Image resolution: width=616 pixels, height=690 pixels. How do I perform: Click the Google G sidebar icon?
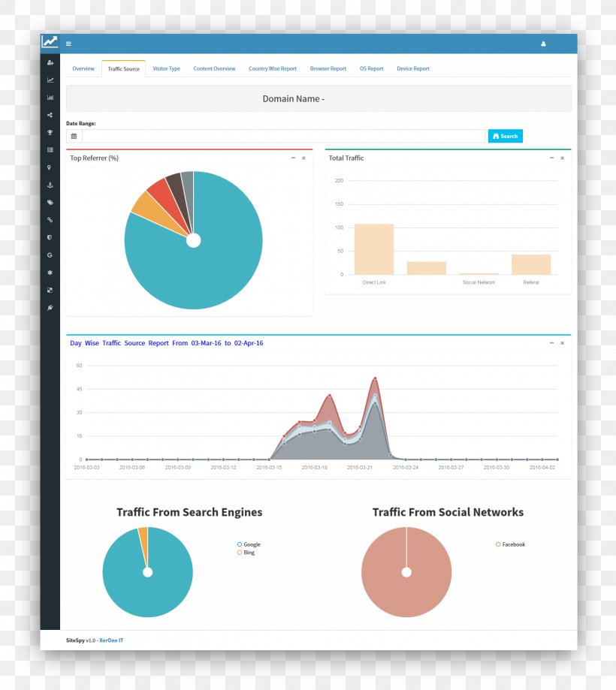coord(50,255)
